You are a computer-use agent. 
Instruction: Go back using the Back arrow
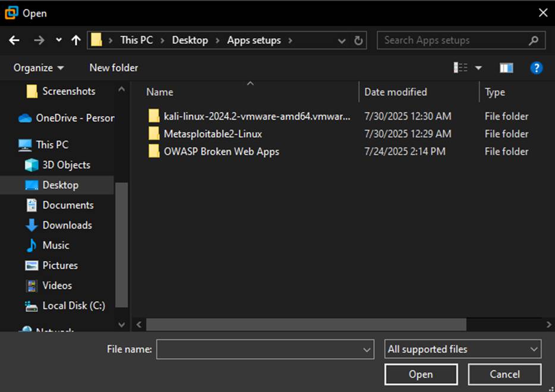(x=14, y=40)
